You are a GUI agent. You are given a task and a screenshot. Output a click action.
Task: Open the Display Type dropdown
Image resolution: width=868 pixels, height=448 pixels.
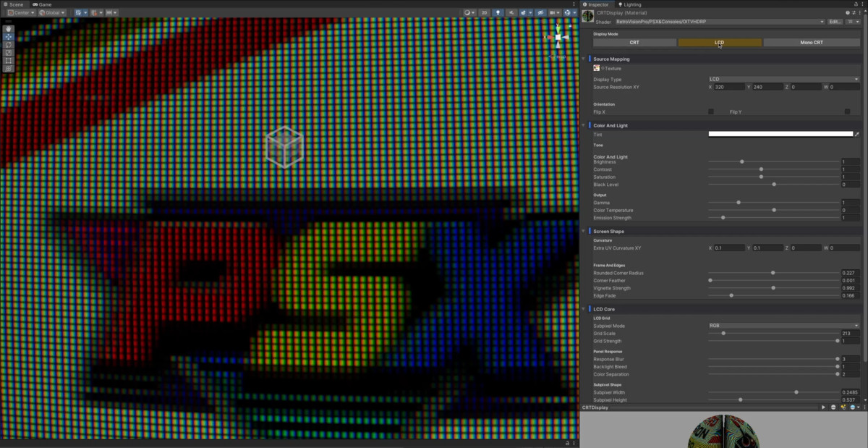pyautogui.click(x=784, y=79)
